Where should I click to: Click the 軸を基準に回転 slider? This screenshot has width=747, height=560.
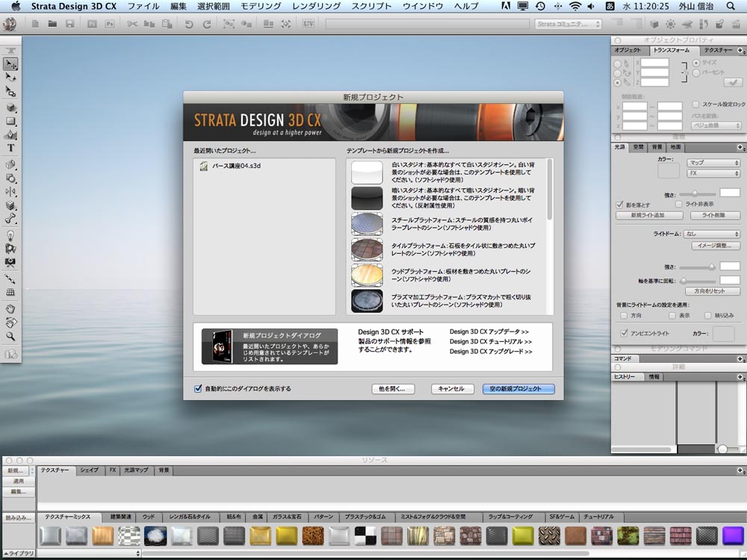point(697,281)
